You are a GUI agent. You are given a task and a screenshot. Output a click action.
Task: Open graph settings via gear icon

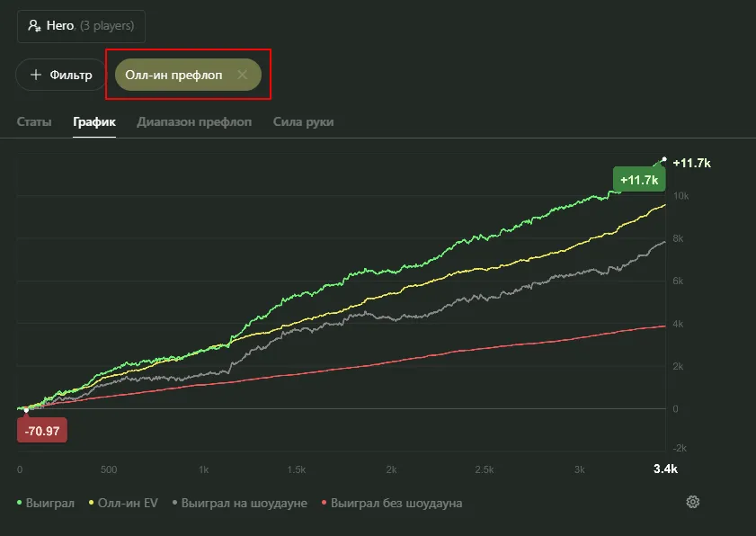point(692,502)
